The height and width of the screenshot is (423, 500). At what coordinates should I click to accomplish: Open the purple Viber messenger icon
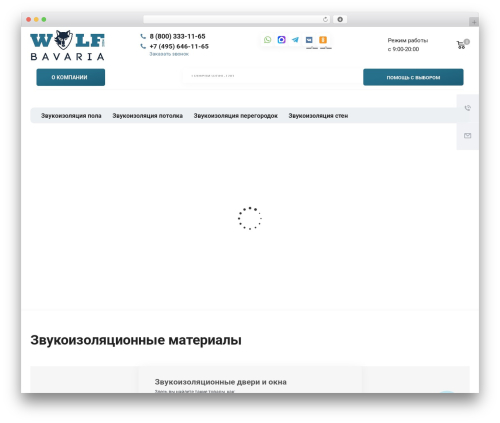pos(281,40)
